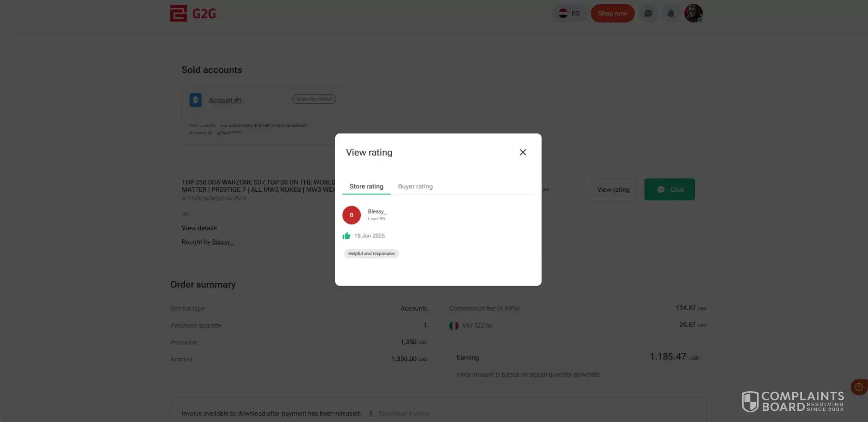Open the EG region language selector
This screenshot has width=868, height=422.
point(569,13)
